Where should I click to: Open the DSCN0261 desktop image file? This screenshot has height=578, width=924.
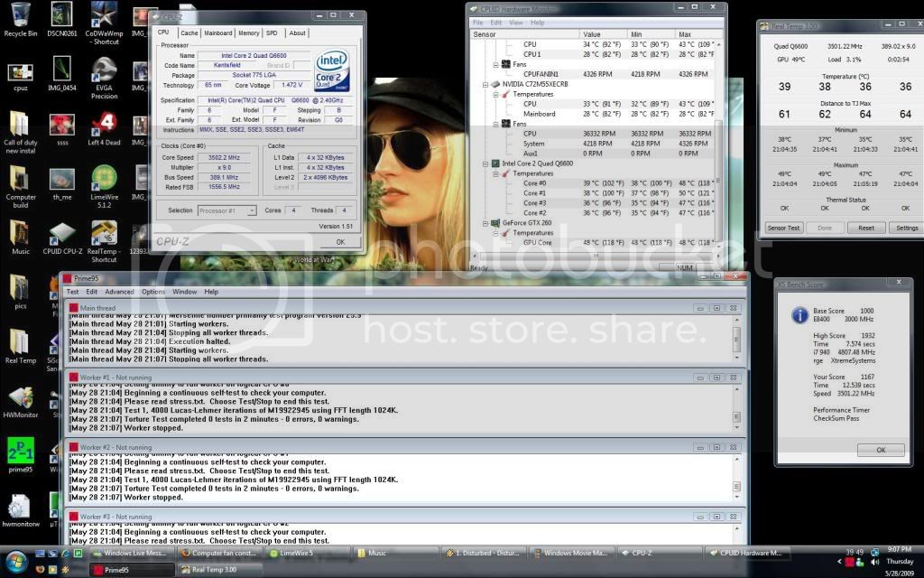(62, 20)
